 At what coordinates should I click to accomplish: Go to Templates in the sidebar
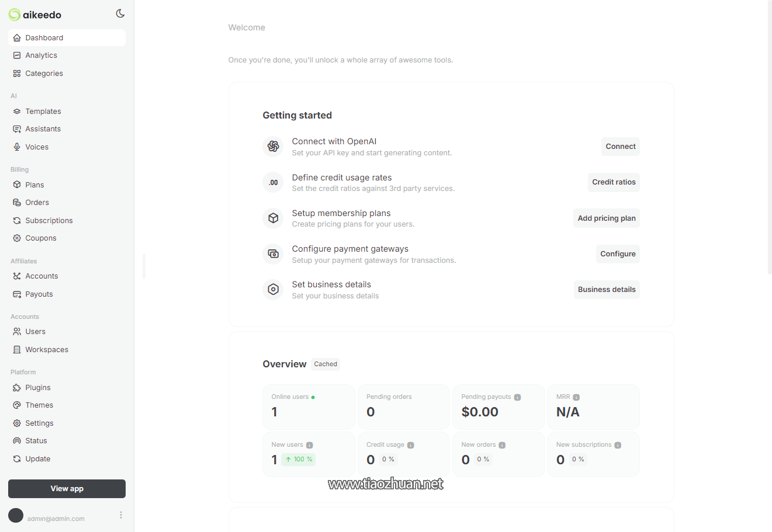click(43, 112)
